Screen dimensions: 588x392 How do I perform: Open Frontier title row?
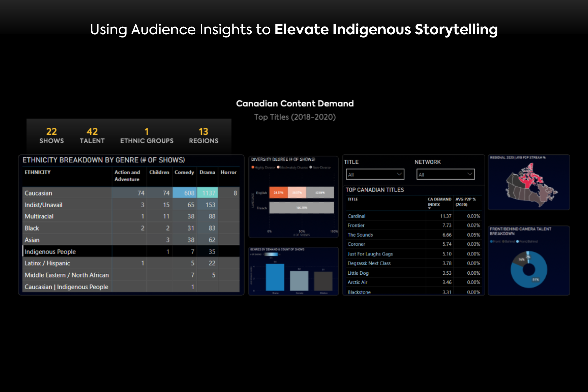pyautogui.click(x=356, y=225)
